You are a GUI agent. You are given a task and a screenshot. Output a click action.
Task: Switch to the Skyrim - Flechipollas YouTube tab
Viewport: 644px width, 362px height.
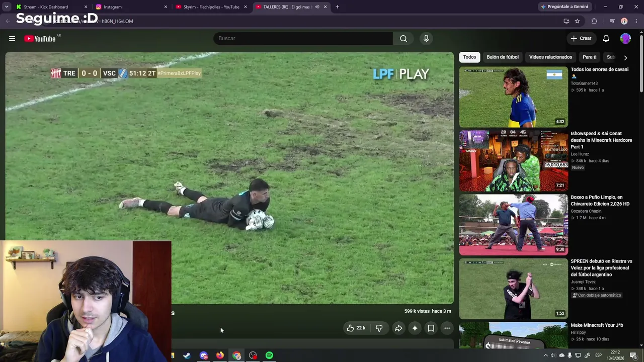(211, 7)
